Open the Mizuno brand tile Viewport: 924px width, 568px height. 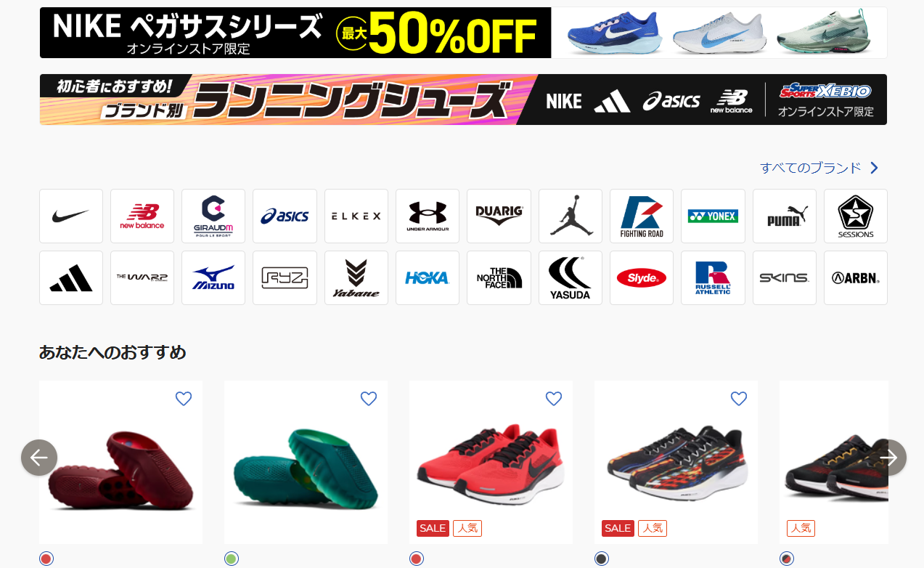click(x=213, y=277)
